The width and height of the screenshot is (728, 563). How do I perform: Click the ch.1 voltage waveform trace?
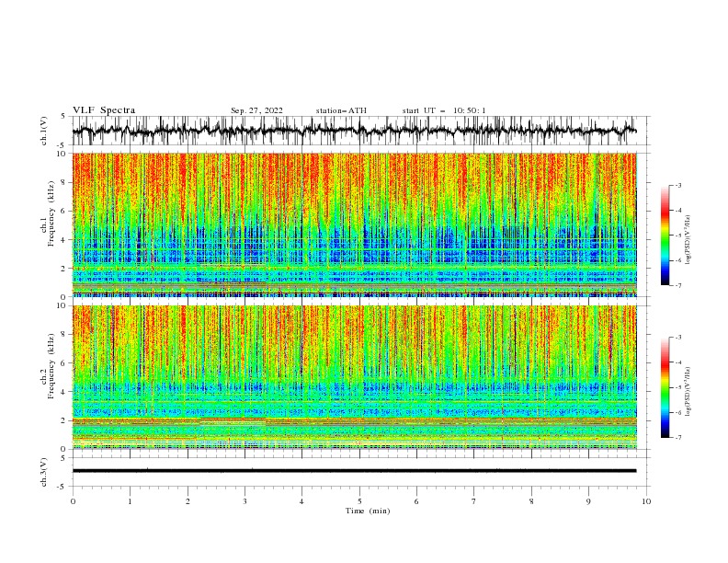354,131
